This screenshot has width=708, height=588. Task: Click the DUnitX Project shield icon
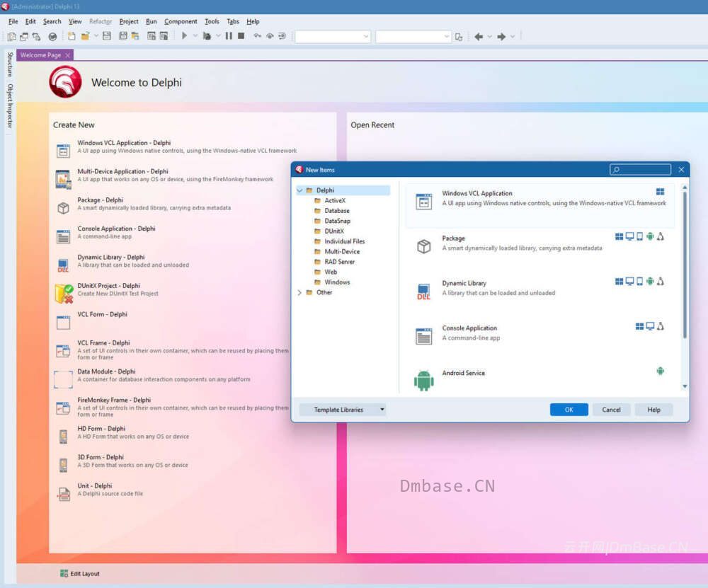(64, 294)
